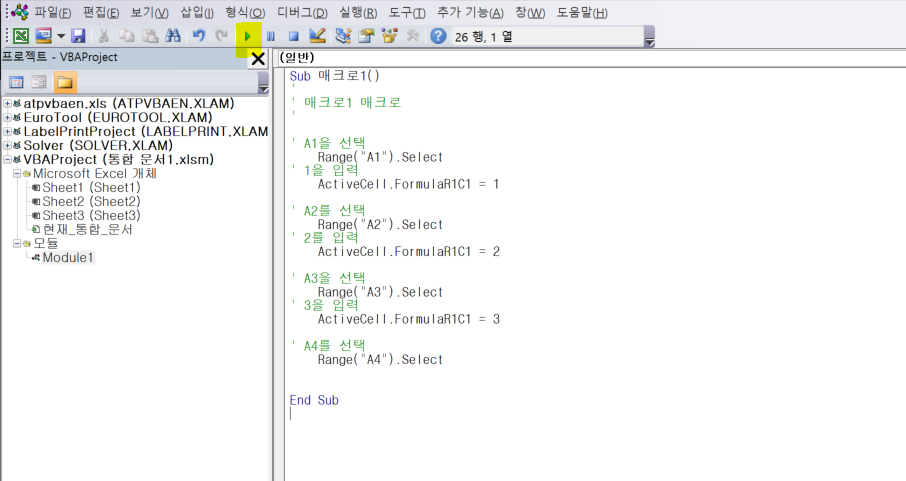Expand the atpvbaen.xls project node
Screen dimensions: 906x481
[x=8, y=103]
